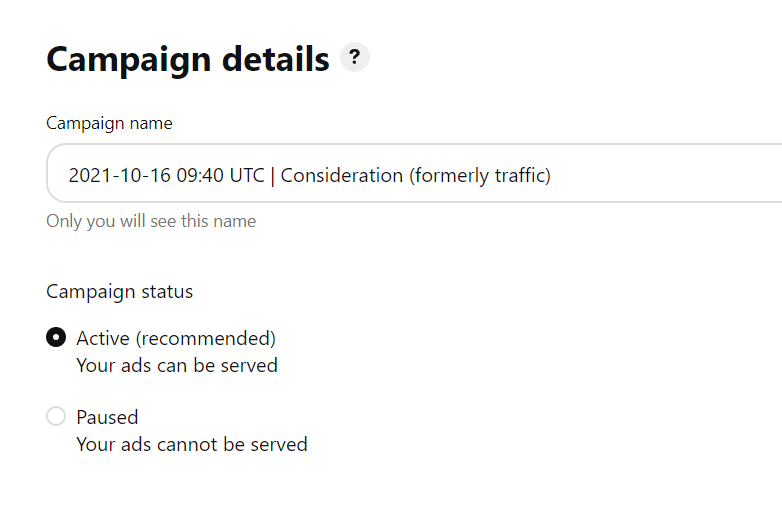Image resolution: width=782 pixels, height=511 pixels.
Task: Open the Campaign details help icon
Action: (x=355, y=57)
